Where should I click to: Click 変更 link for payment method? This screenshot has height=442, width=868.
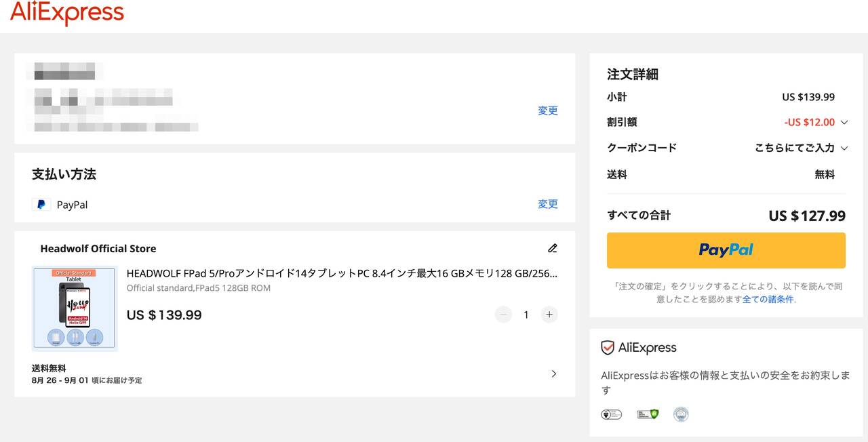coord(547,204)
